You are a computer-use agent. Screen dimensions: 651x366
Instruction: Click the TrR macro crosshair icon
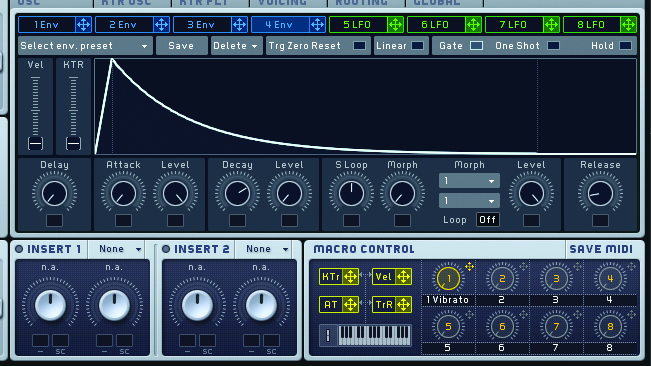point(403,305)
